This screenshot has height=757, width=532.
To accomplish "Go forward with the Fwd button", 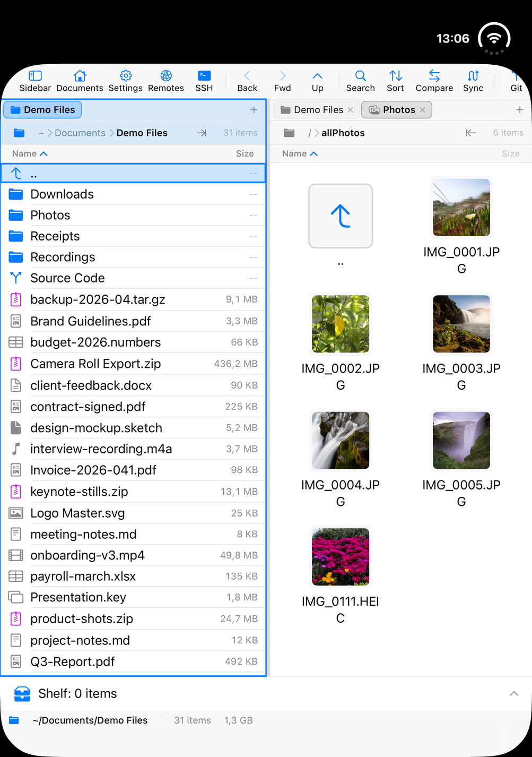I will [283, 81].
